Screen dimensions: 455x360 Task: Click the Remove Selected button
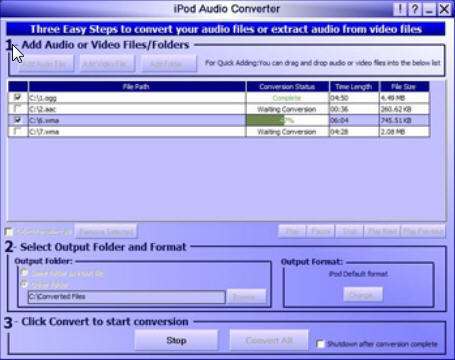(x=106, y=231)
